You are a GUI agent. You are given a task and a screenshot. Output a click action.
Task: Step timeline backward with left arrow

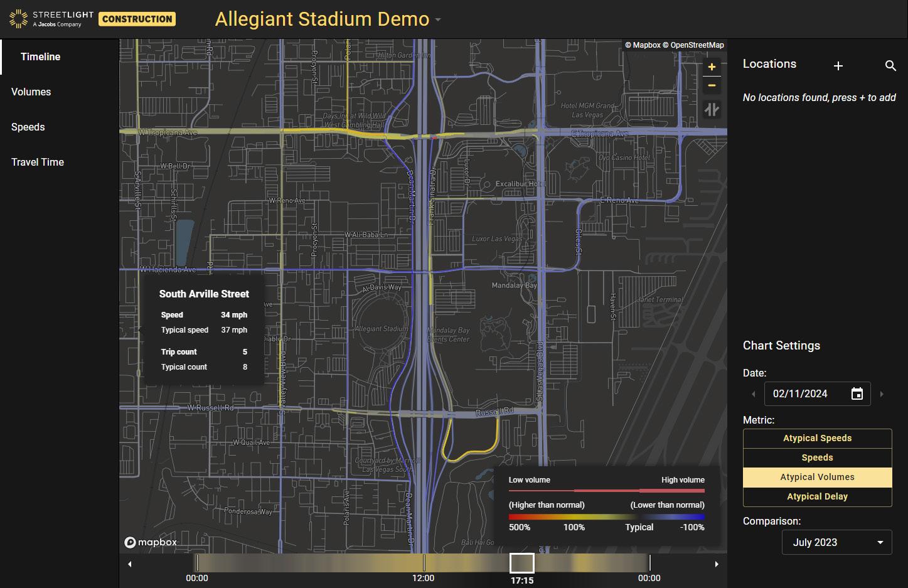click(130, 564)
